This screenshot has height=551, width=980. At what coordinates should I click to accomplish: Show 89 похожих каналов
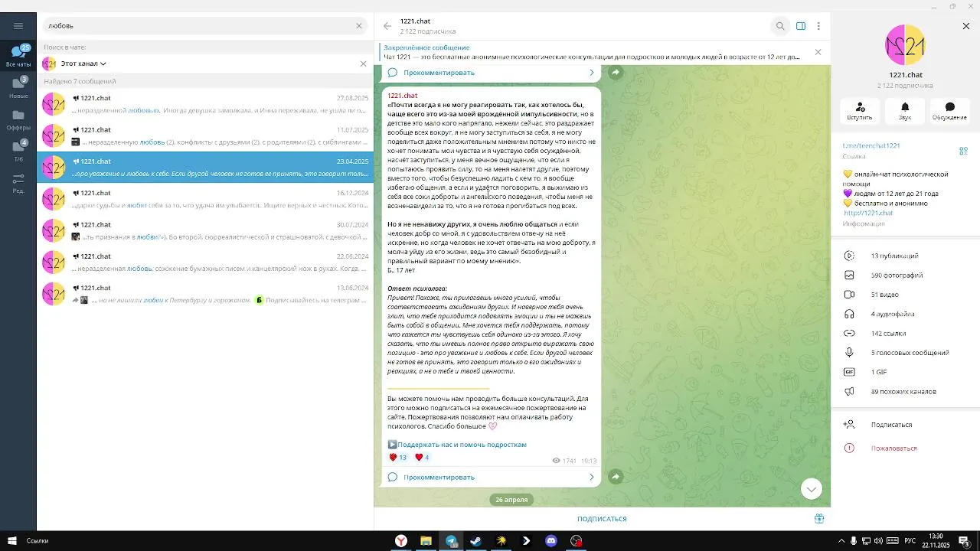[x=905, y=391]
